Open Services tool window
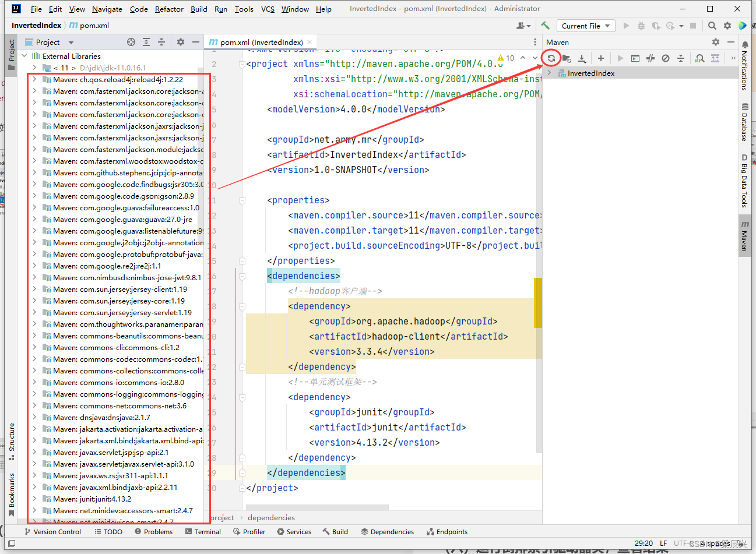 [x=294, y=531]
